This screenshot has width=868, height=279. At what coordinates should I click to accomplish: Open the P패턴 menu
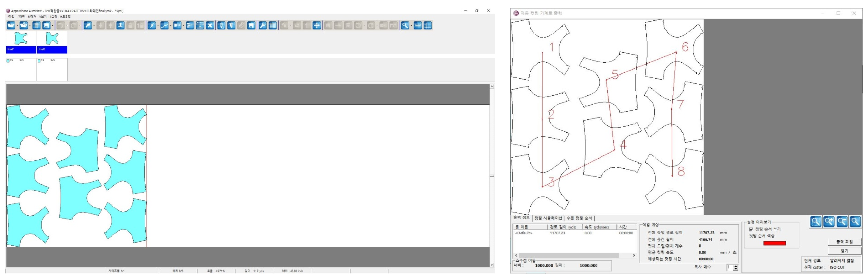point(21,17)
